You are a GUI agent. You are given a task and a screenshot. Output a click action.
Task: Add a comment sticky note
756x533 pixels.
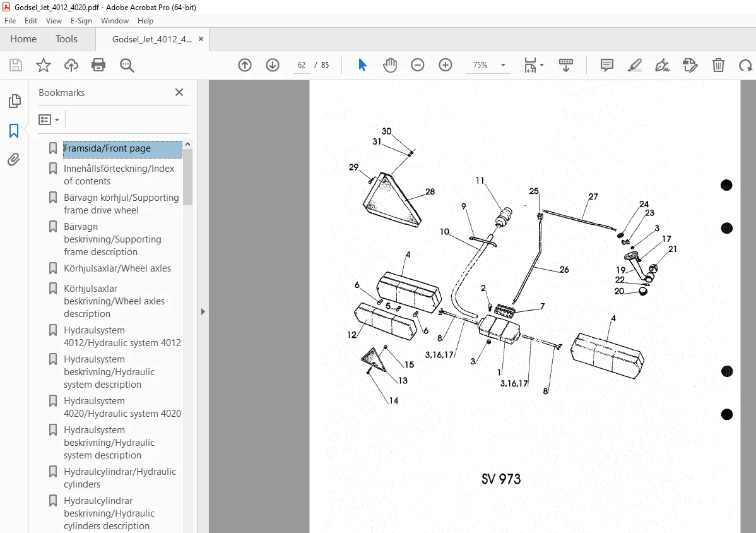(607, 64)
